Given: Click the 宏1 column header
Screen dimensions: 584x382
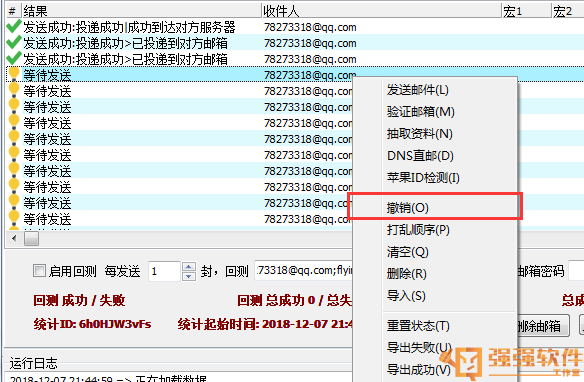Looking at the screenshot, I should (x=526, y=11).
